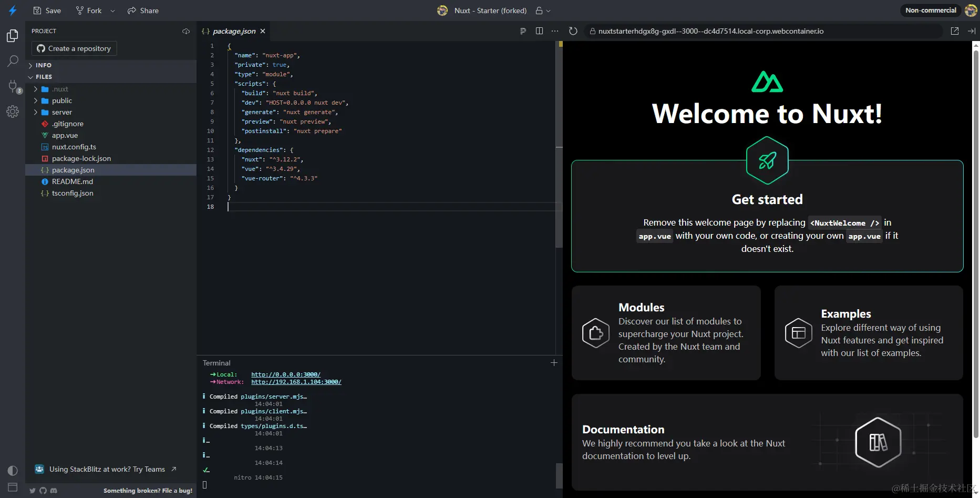The width and height of the screenshot is (980, 498).
Task: Open nuxt.config.ts file
Action: 111,147
